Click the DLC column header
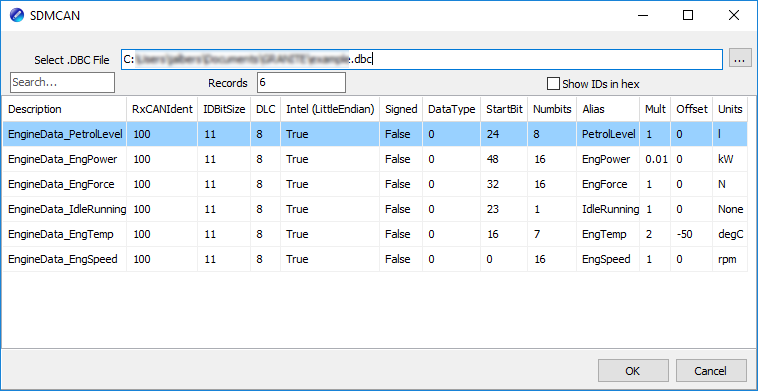The image size is (758, 391). [265, 109]
